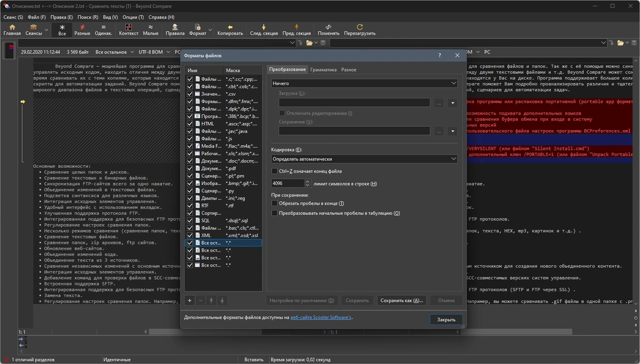This screenshot has width=640, height=364.
Task: Click the minus button to remove a format
Action: click(x=201, y=301)
